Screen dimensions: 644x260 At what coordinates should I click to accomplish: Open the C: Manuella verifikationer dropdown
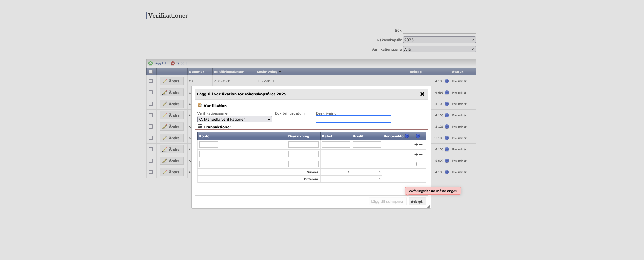click(x=235, y=119)
